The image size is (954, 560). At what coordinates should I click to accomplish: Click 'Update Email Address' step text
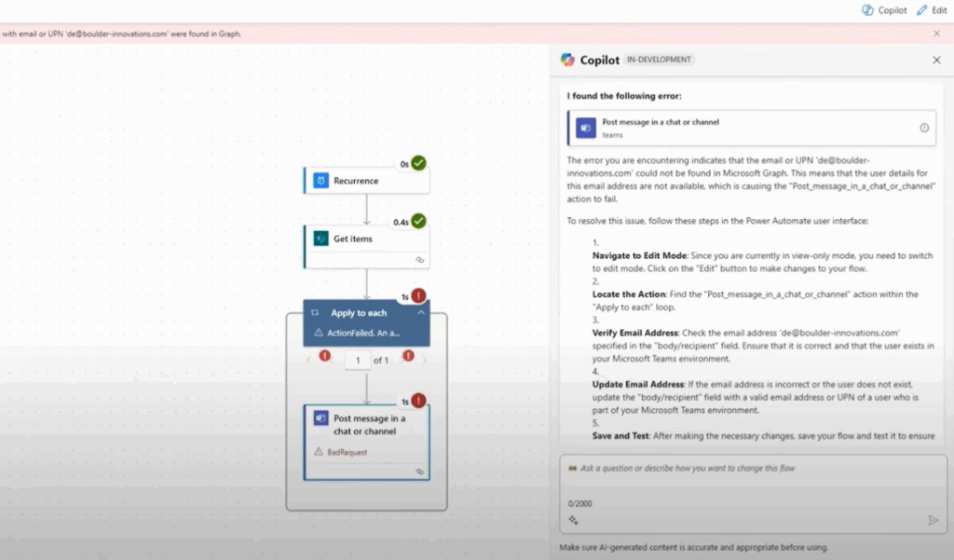[x=638, y=384]
